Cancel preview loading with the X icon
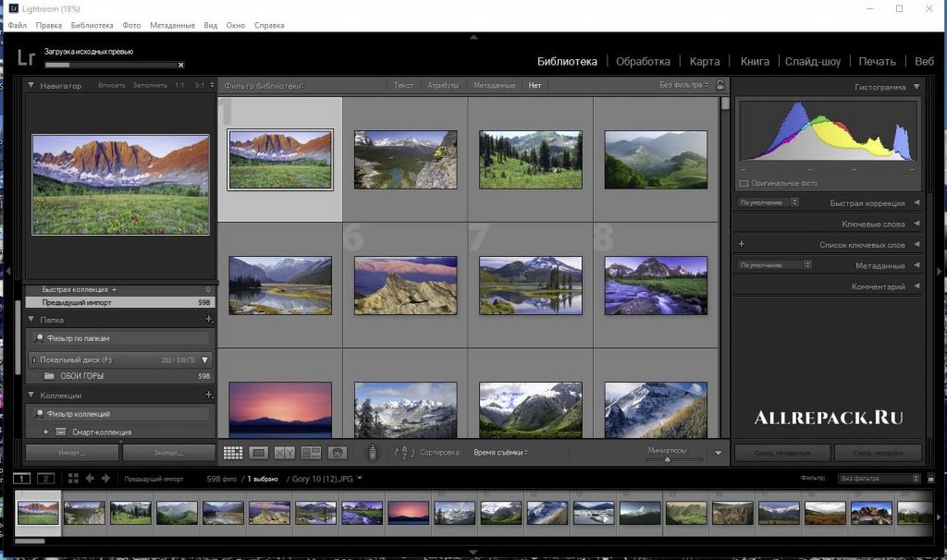Image resolution: width=947 pixels, height=560 pixels. pyautogui.click(x=180, y=65)
